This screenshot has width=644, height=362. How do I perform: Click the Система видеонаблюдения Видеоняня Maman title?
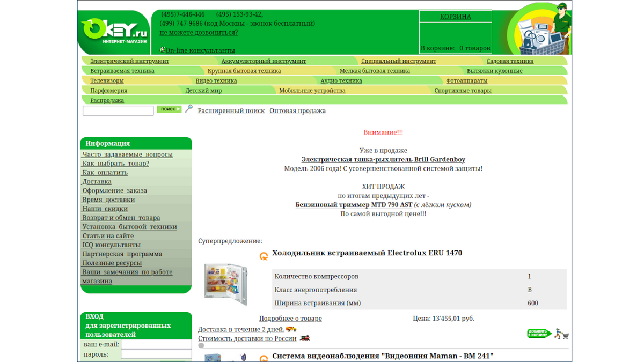pos(383,356)
